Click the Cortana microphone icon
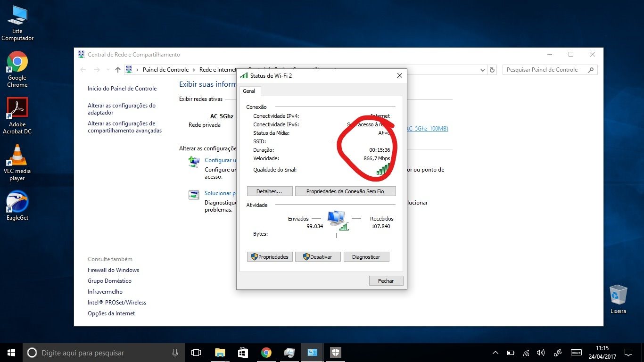This screenshot has height=362, width=644. tap(175, 353)
